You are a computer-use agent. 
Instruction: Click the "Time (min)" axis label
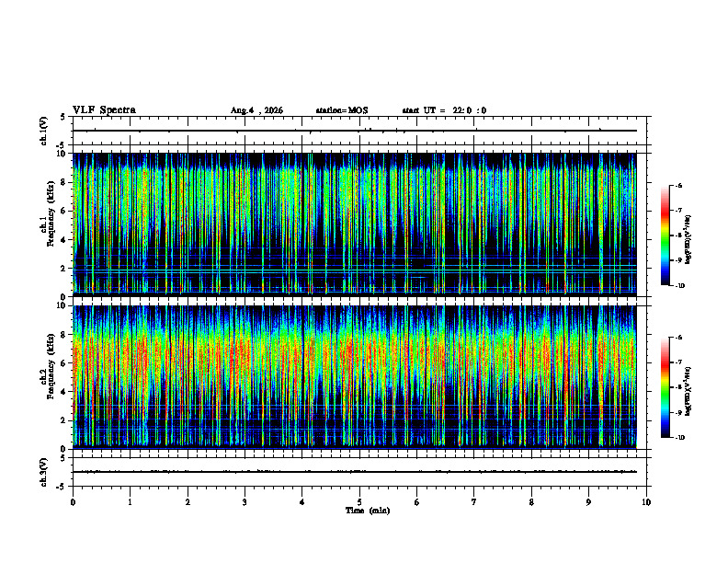[x=368, y=511]
